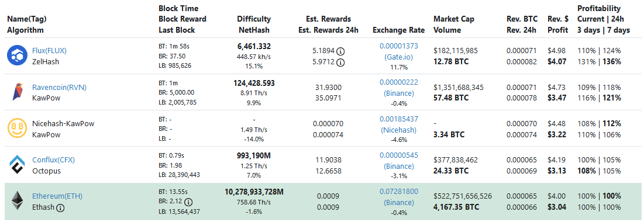Click the Ravencoin bird logo icon
The width and height of the screenshot is (644, 222).
click(x=17, y=92)
